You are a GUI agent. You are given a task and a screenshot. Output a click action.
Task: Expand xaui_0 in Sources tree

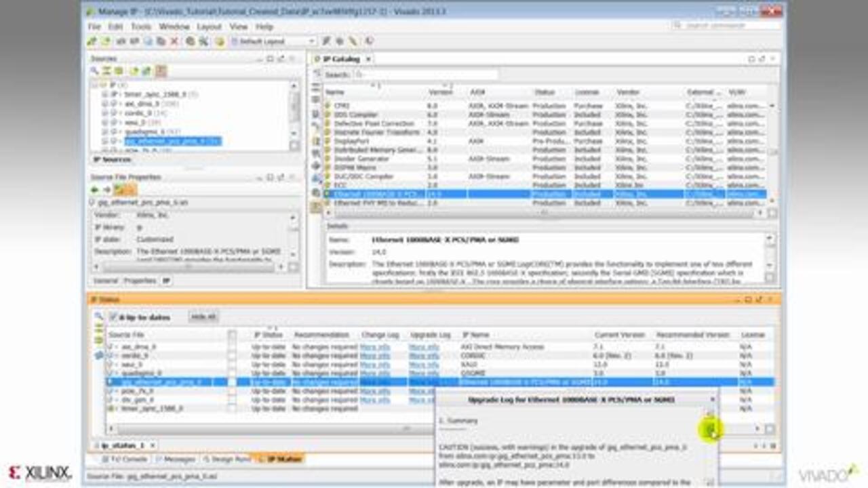point(105,123)
